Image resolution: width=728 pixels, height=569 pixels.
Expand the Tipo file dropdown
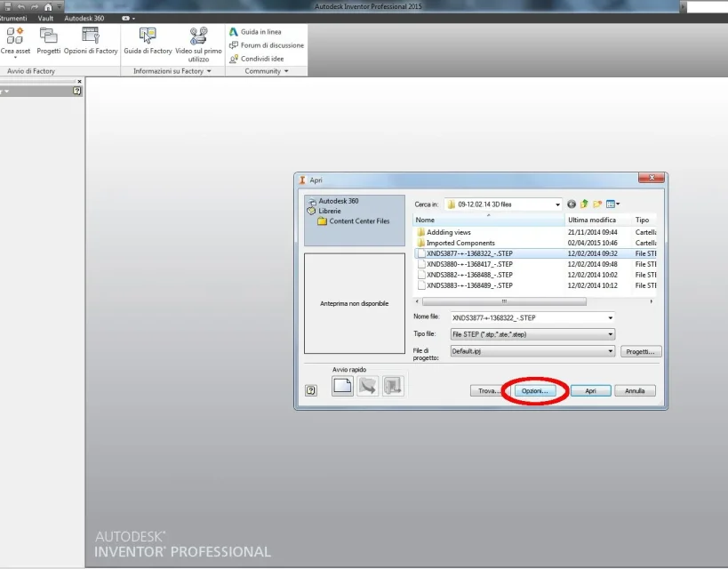610,334
